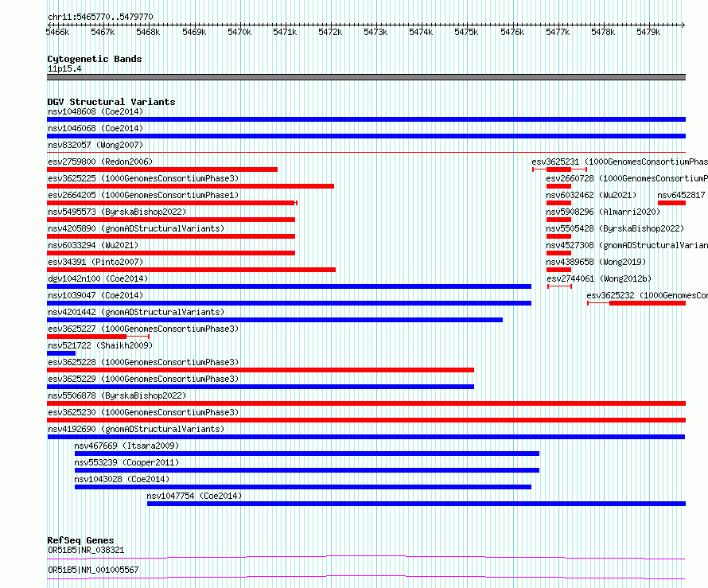Click the nsv6033294 (Wu2021) red bar

171,253
